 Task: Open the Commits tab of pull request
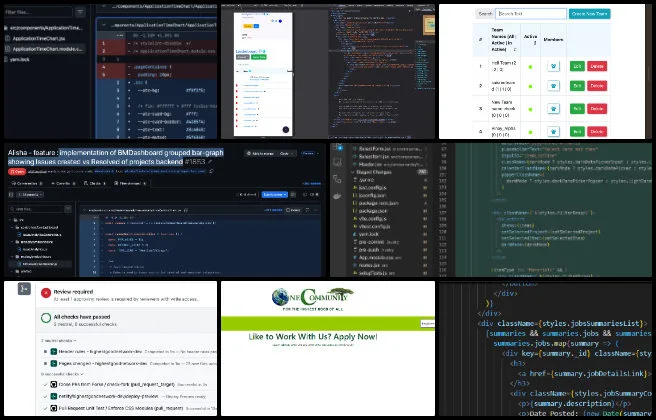[x=63, y=183]
